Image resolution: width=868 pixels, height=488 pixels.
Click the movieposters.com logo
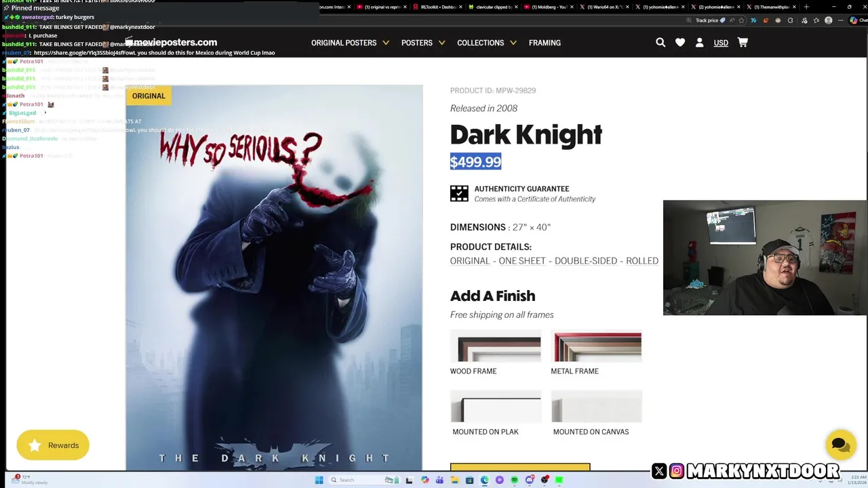tap(171, 43)
